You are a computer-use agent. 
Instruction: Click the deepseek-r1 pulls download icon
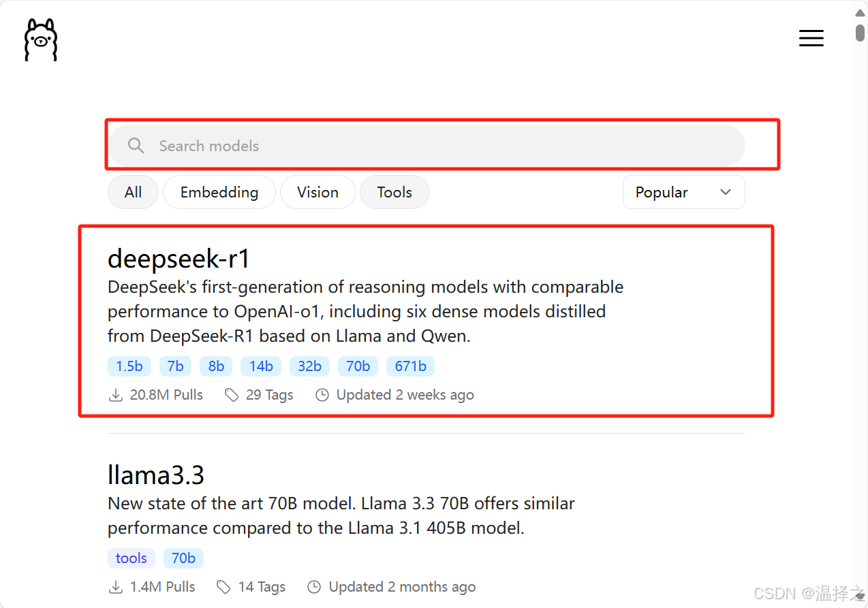coord(116,395)
